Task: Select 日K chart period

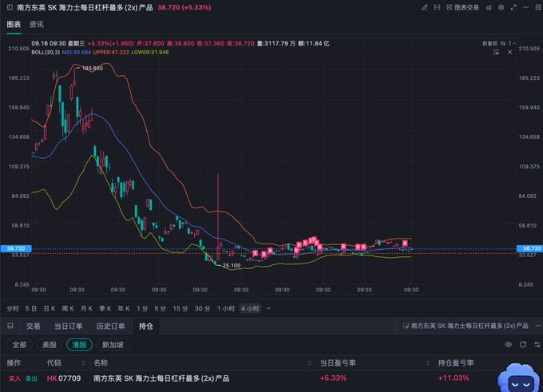Action: pyautogui.click(x=50, y=308)
